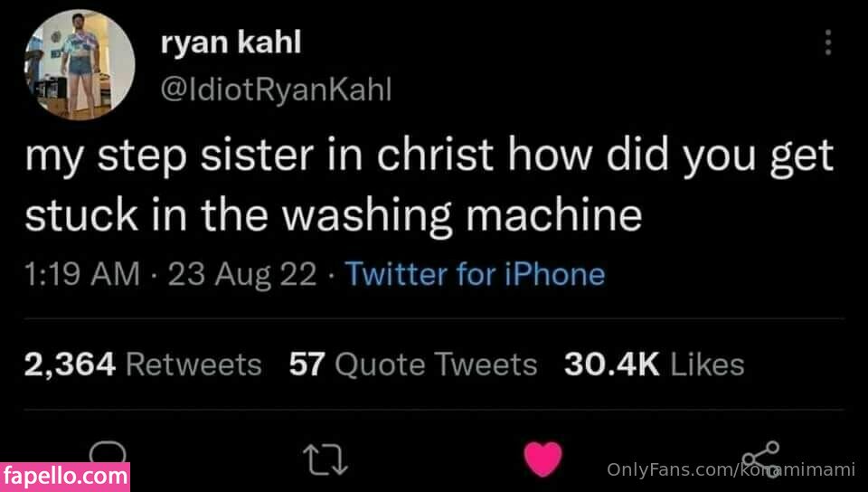Open the @IdiotRyanKahl handle link
Viewport: 868px width, 492px height.
click(x=276, y=88)
